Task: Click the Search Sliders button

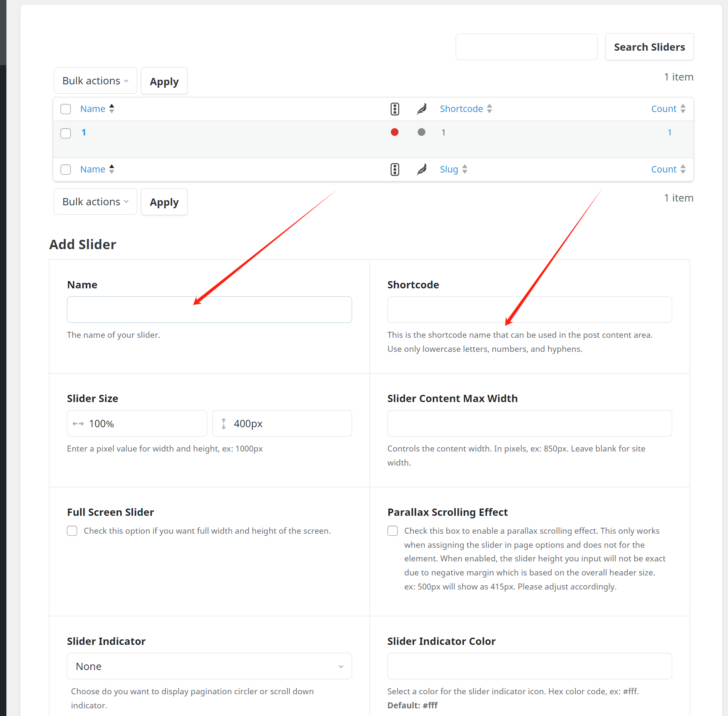Action: click(649, 46)
